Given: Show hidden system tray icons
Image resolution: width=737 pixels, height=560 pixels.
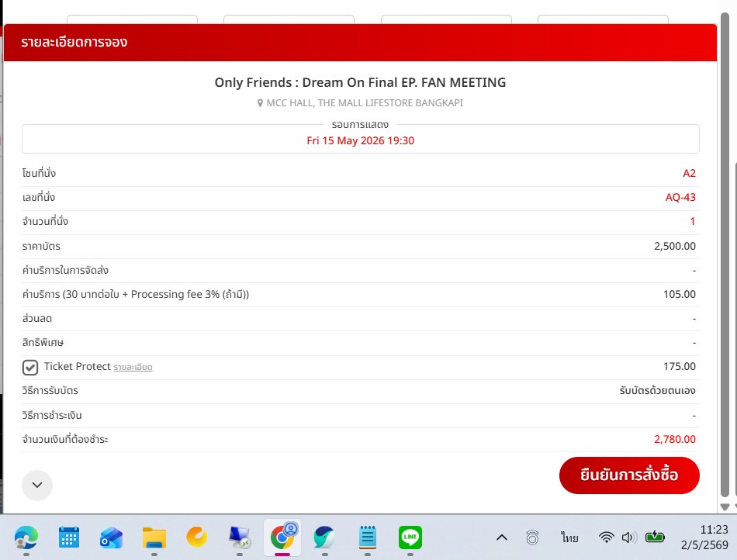Looking at the screenshot, I should tap(501, 537).
